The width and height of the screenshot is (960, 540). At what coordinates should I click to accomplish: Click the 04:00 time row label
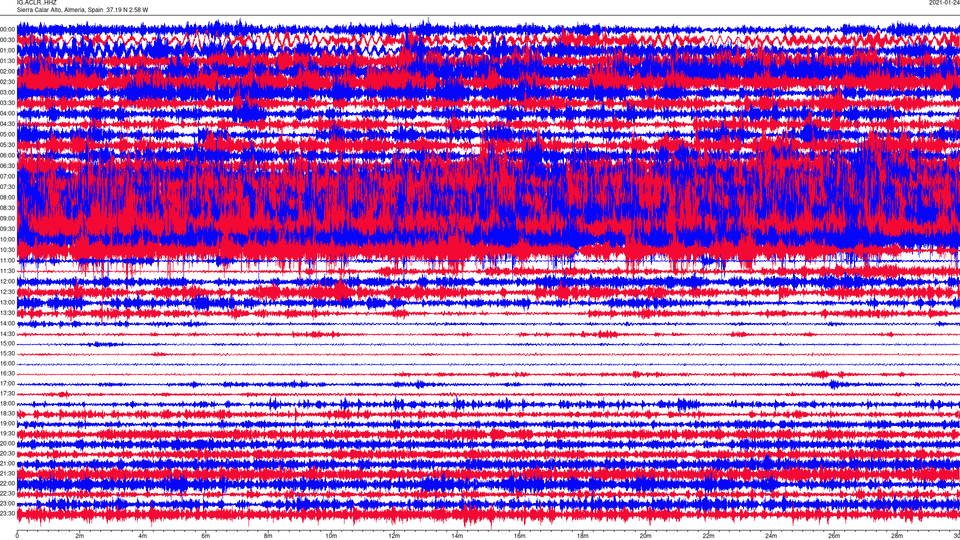click(x=8, y=113)
